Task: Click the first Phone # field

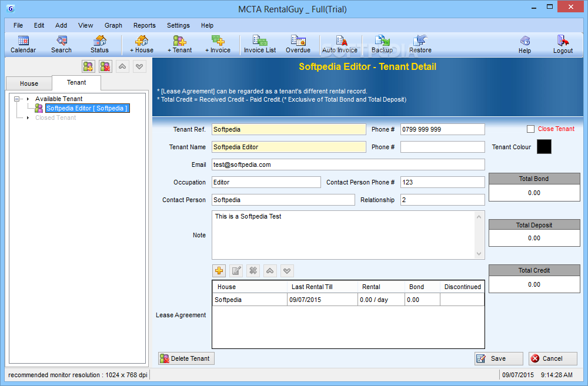Action: pos(443,129)
